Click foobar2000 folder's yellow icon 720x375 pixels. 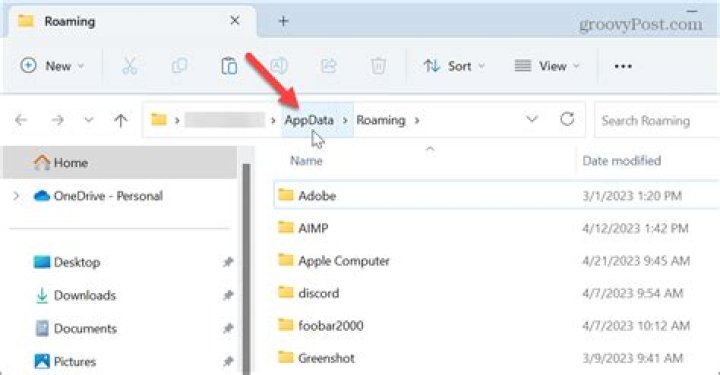click(286, 325)
